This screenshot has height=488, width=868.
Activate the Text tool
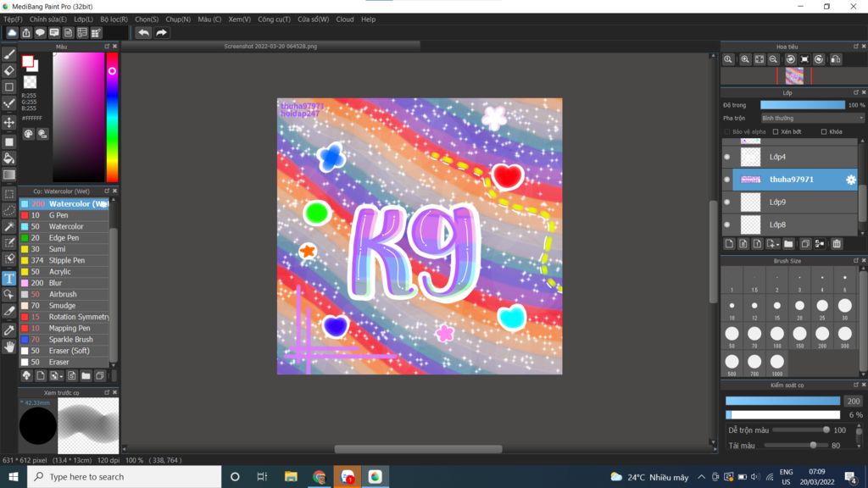pos(9,278)
